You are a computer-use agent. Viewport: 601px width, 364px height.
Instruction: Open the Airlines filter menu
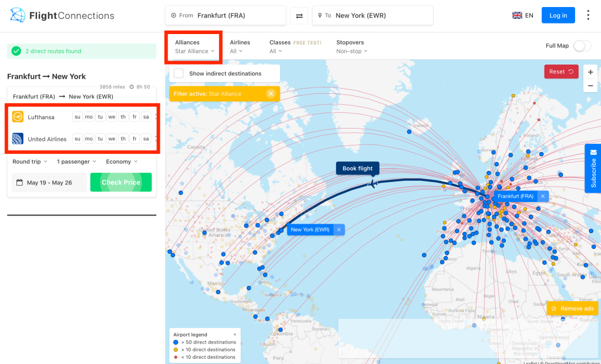click(x=240, y=47)
